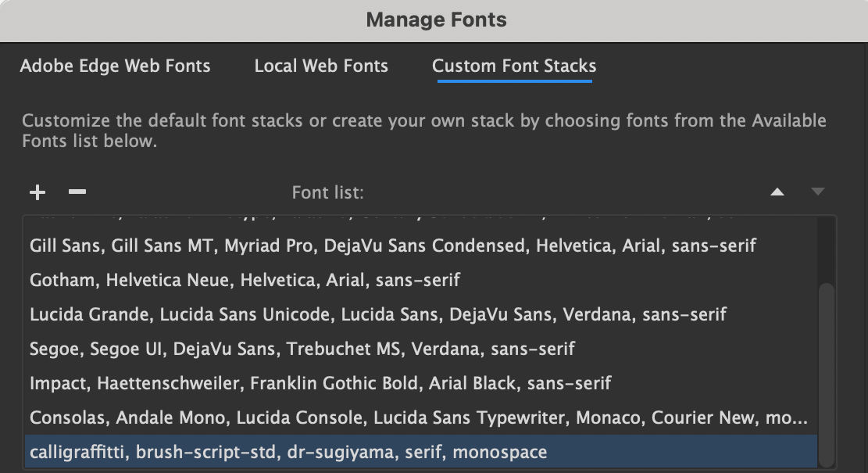Click the font stacks description text

pos(423,131)
